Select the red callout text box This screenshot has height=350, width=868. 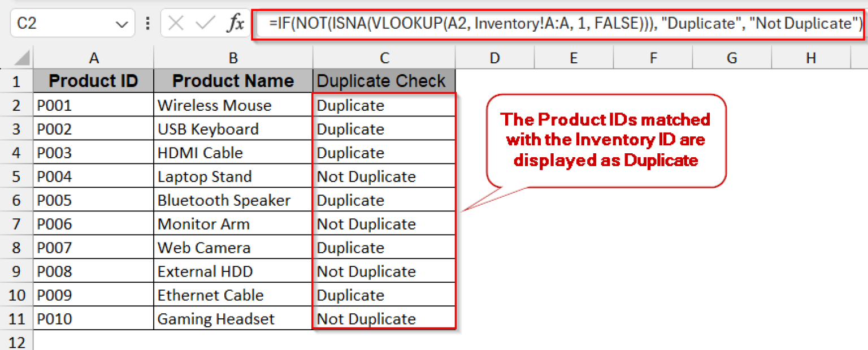(x=605, y=140)
